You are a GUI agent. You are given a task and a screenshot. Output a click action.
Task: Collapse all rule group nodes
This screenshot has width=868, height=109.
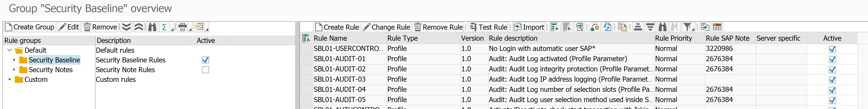pos(139,27)
